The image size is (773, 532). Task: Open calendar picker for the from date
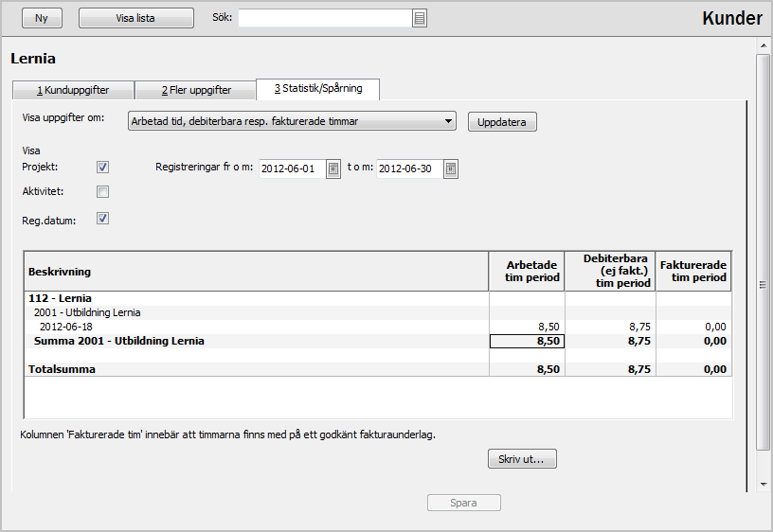pyautogui.click(x=333, y=168)
